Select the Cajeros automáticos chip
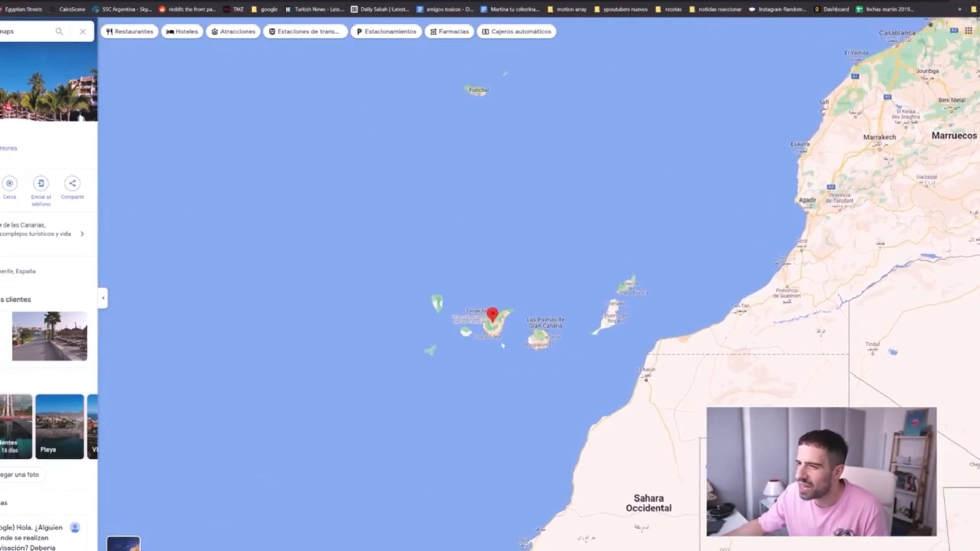980x551 pixels. coord(517,32)
